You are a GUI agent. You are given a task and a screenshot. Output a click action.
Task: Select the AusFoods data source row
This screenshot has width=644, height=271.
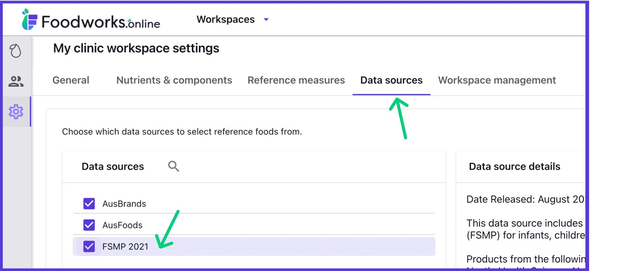point(254,225)
